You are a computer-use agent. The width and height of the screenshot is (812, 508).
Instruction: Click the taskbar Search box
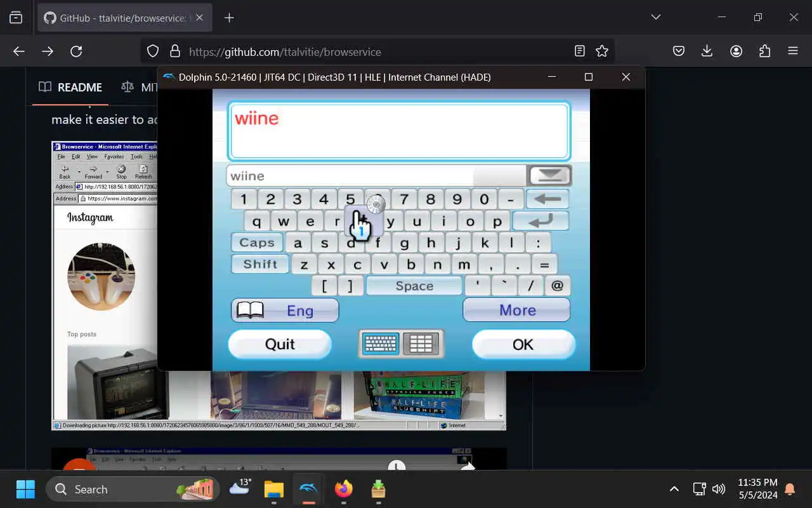133,489
